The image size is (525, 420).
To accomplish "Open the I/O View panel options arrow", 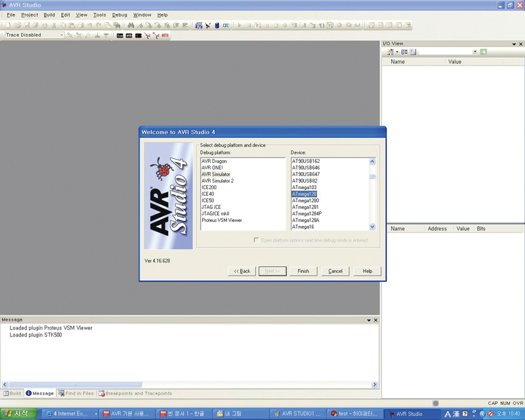I will [514, 44].
